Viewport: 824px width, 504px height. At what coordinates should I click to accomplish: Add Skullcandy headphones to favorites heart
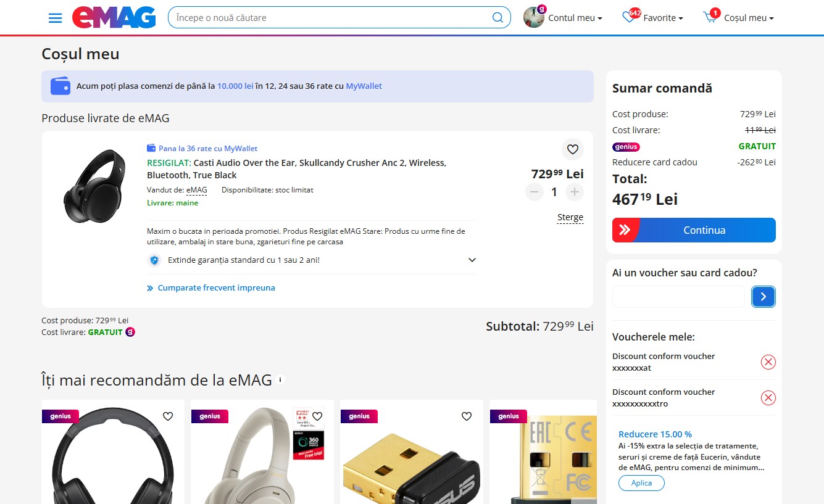coord(573,149)
